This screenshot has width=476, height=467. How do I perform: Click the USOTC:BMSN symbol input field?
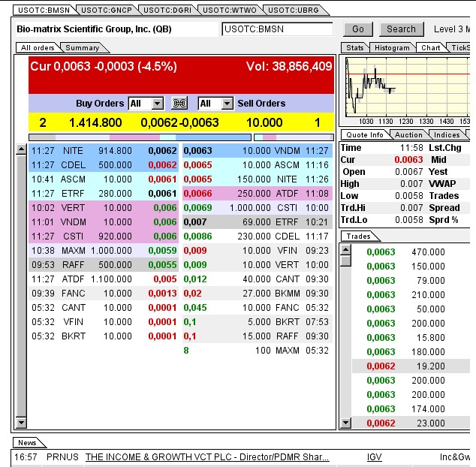click(277, 29)
